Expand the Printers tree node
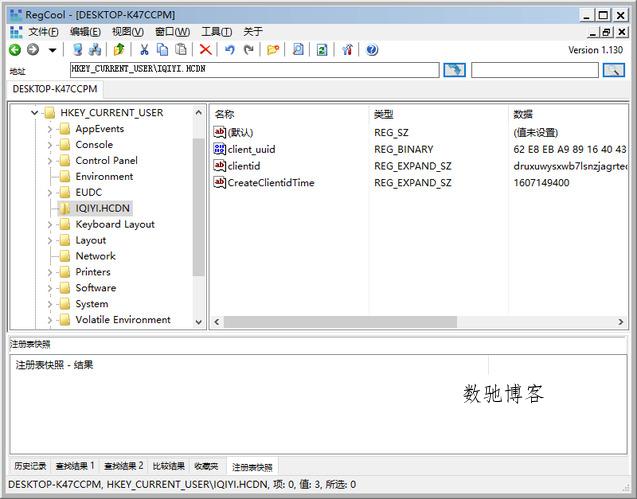The width and height of the screenshot is (637, 499). (x=50, y=272)
